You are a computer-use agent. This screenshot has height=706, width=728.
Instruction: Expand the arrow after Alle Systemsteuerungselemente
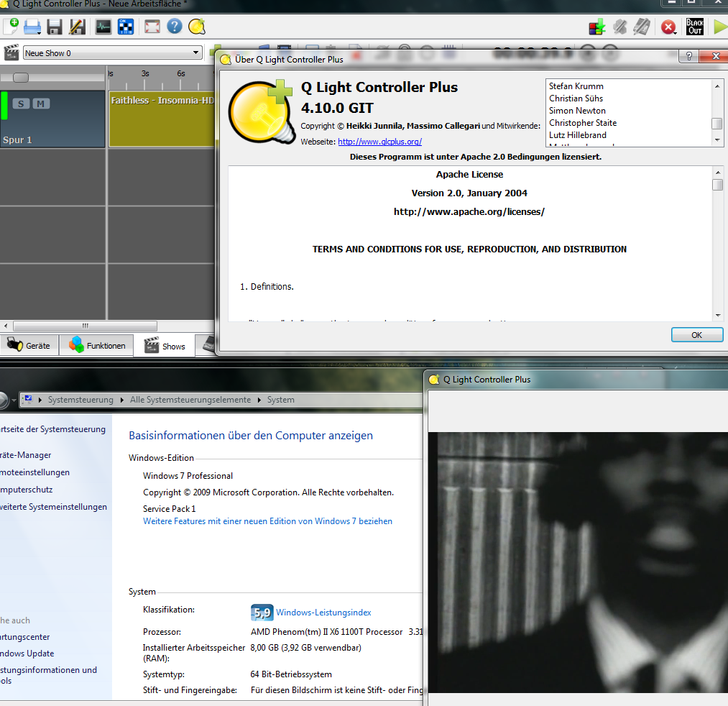[259, 400]
